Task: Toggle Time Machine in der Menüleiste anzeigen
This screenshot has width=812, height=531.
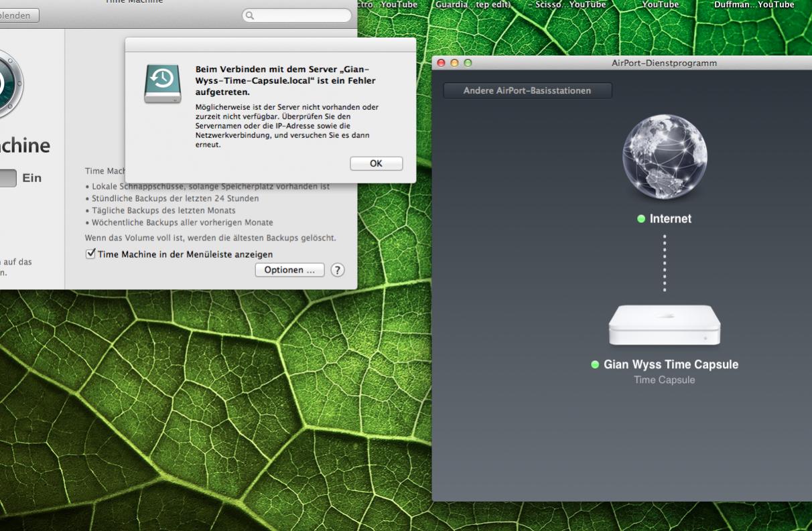Action: coord(90,254)
